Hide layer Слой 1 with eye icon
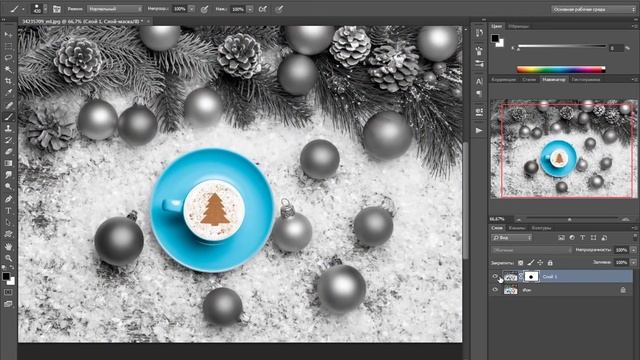Screen dimensions: 640x360 point(495,276)
